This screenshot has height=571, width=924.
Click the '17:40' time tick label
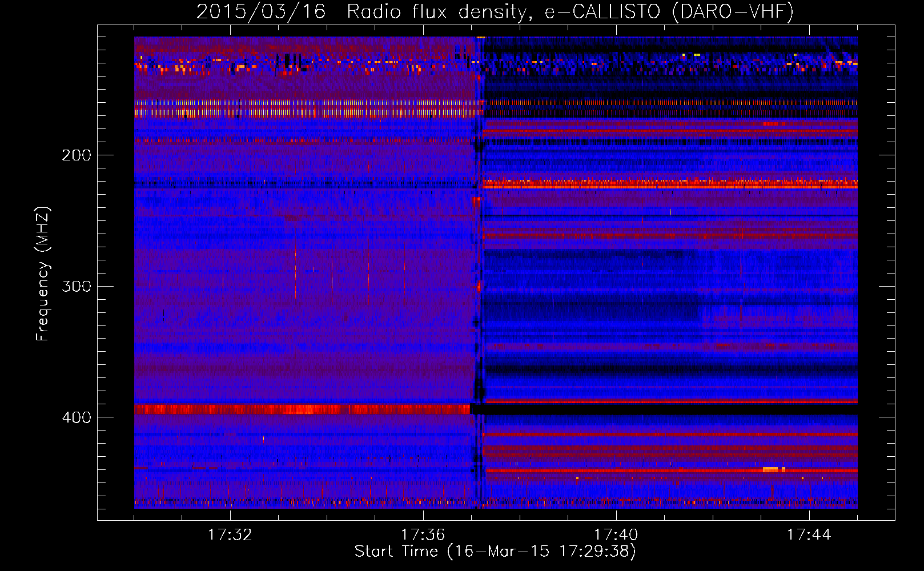(616, 535)
